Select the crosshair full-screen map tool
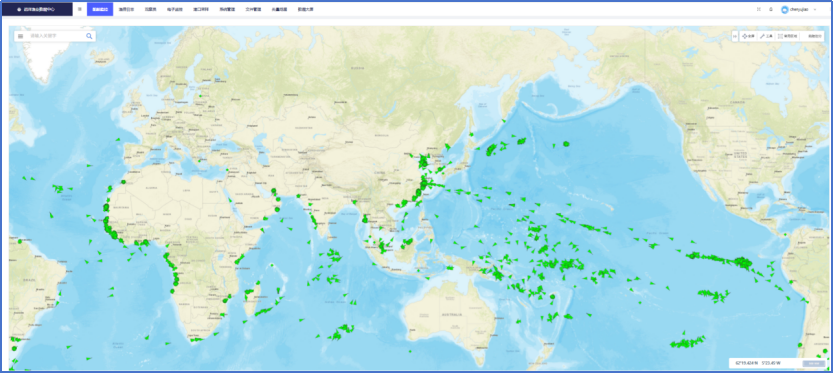Viewport: 833px width, 373px height. pyautogui.click(x=748, y=36)
